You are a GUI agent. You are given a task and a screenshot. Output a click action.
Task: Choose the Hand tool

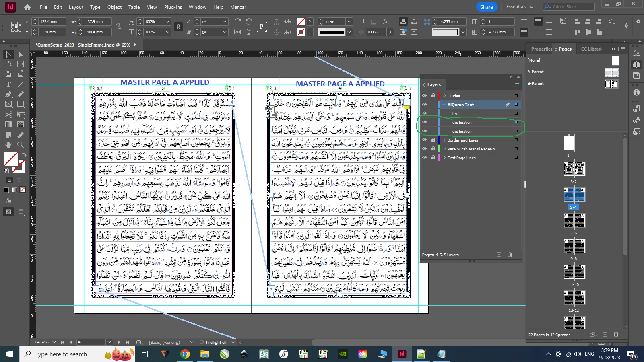pyautogui.click(x=8, y=145)
